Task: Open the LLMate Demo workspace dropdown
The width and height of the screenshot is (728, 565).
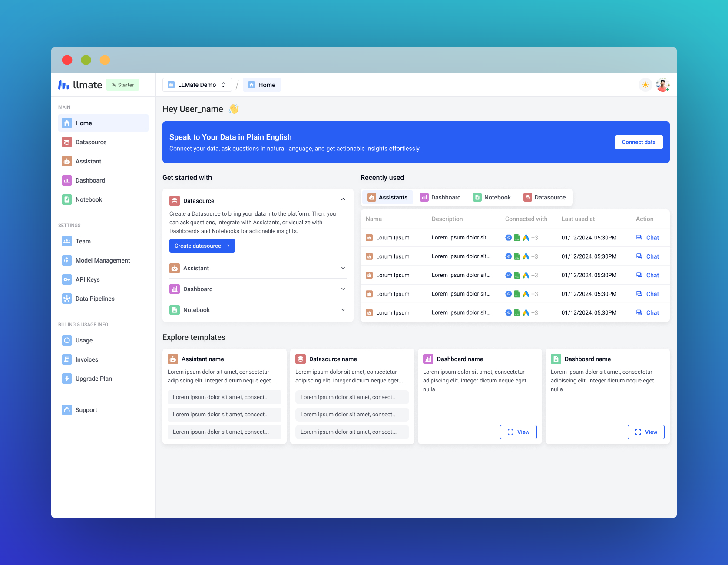Action: 197,85
